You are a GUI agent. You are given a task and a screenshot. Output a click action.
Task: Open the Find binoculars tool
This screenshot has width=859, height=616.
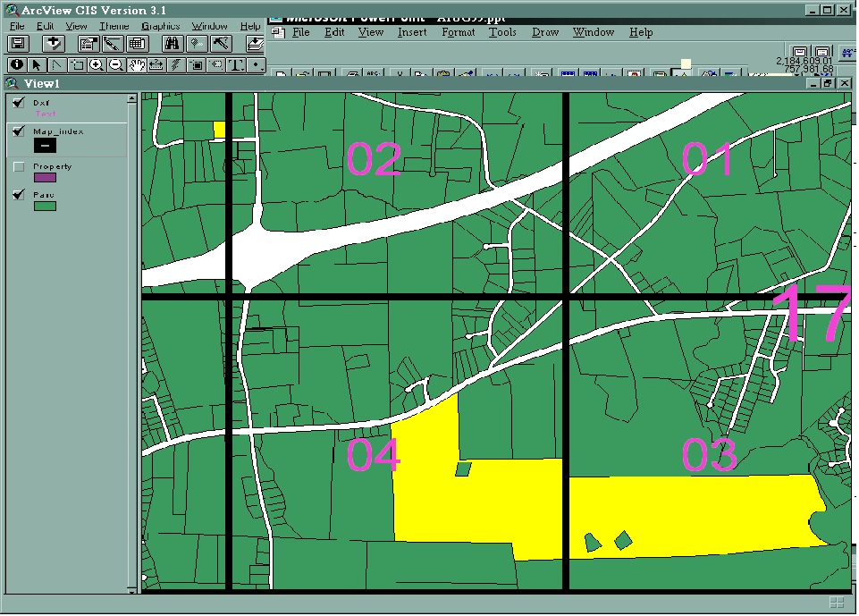(x=172, y=44)
